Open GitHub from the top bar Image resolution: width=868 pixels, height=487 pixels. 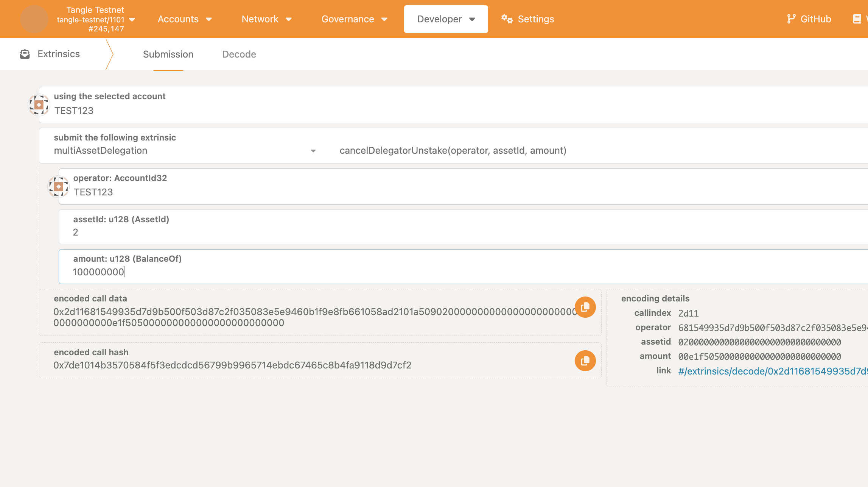(809, 19)
